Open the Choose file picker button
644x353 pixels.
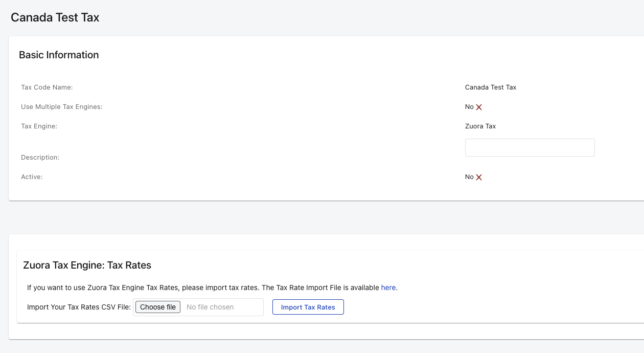[x=158, y=307]
